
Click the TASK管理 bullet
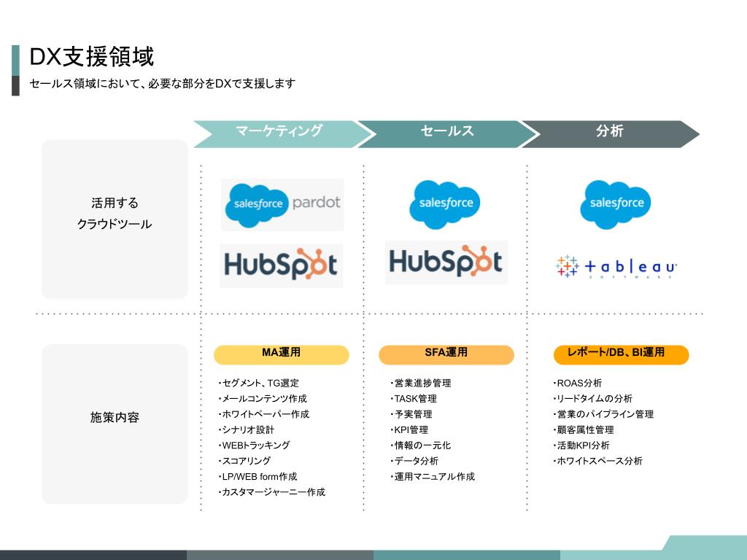(x=414, y=399)
